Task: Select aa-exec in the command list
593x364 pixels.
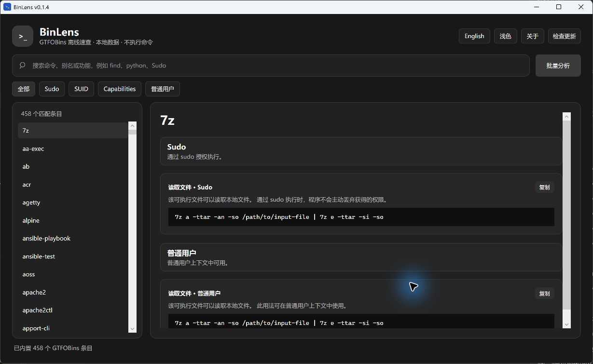Action: pyautogui.click(x=73, y=148)
